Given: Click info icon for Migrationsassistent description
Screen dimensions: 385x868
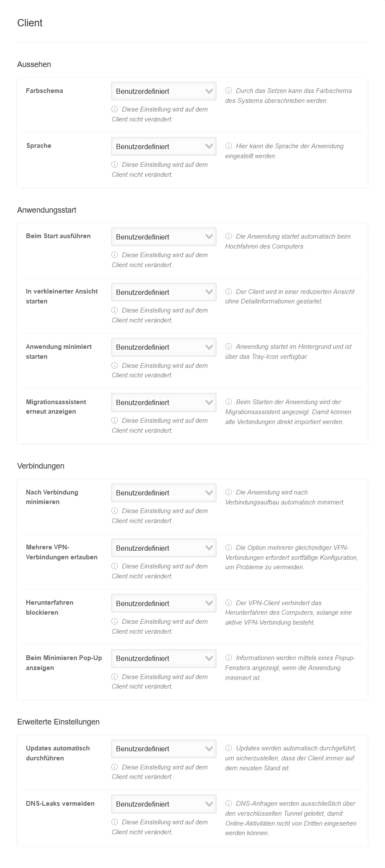Looking at the screenshot, I should [229, 402].
